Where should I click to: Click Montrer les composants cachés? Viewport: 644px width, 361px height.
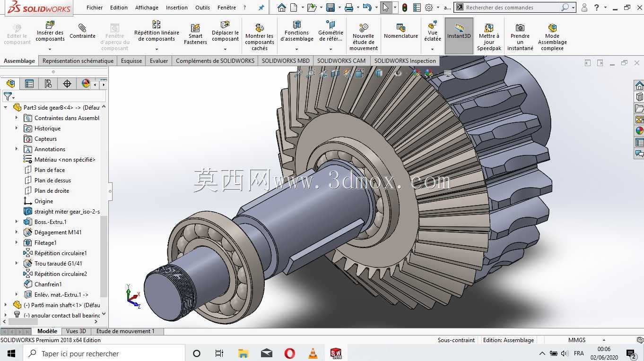click(x=259, y=37)
